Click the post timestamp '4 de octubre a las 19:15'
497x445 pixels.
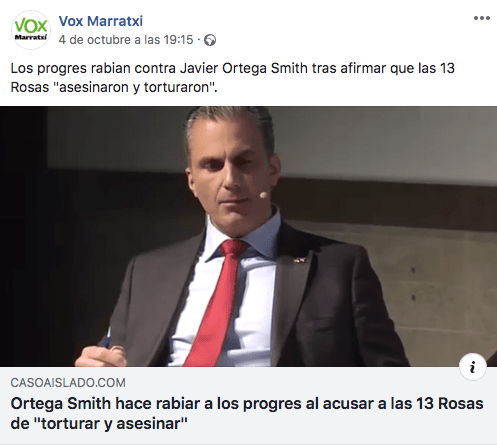coord(126,40)
